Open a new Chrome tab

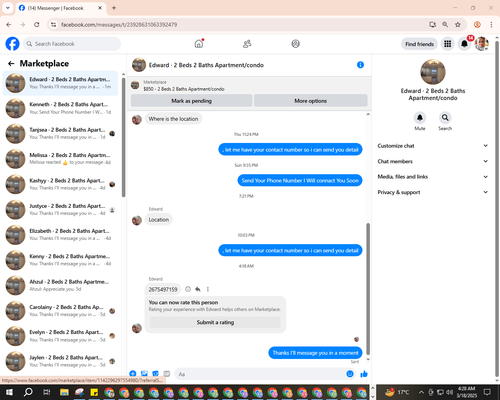pos(114,8)
